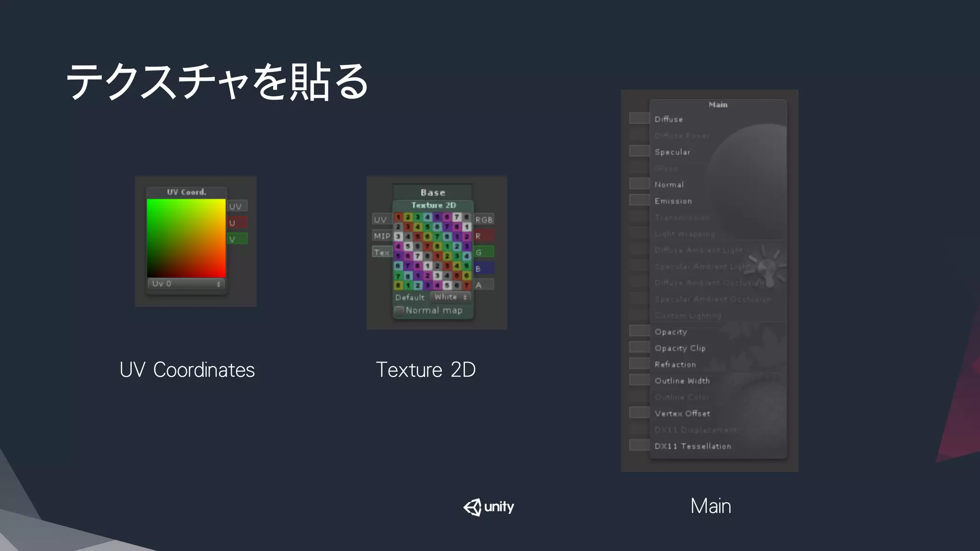Click the RGB output port of Texture 2D
Screen dimensions: 980x551
click(484, 220)
